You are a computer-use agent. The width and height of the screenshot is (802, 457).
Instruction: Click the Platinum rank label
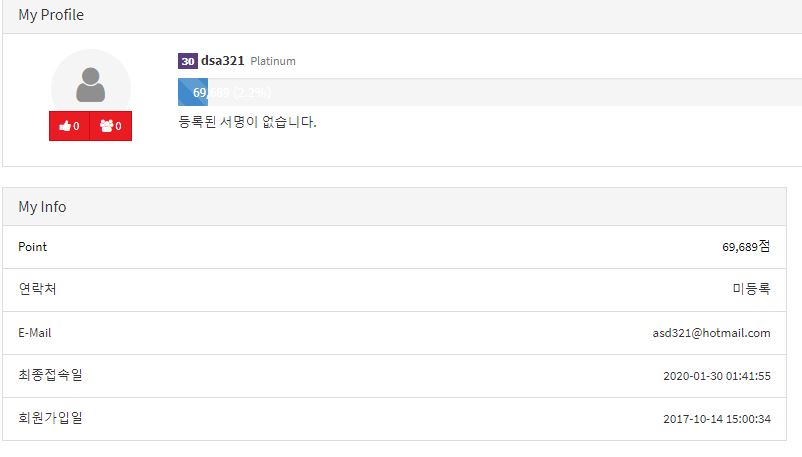pyautogui.click(x=273, y=61)
